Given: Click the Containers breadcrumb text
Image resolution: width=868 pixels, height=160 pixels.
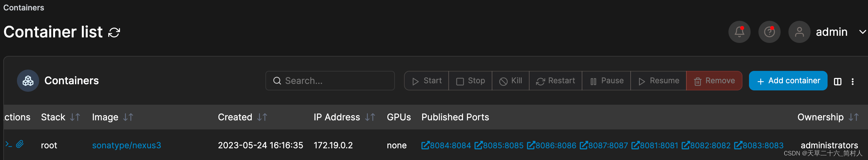Looking at the screenshot, I should click(23, 8).
